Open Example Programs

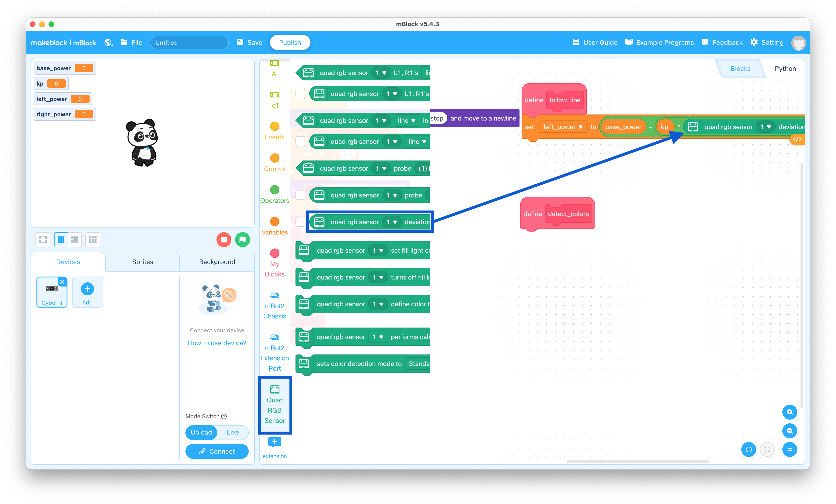point(659,42)
